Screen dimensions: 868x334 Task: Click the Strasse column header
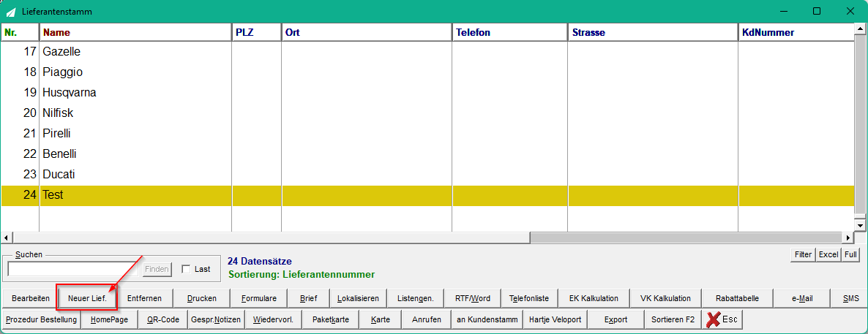(x=653, y=32)
